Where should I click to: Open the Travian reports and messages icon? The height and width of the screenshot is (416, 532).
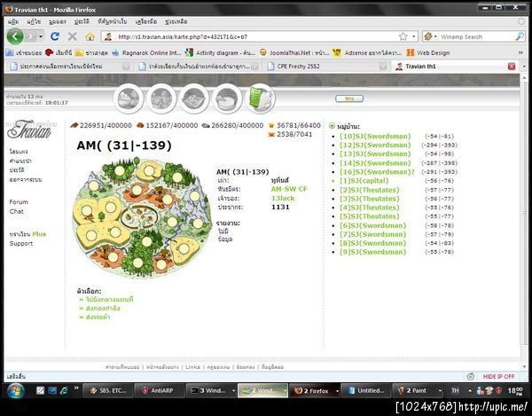pyautogui.click(x=260, y=98)
